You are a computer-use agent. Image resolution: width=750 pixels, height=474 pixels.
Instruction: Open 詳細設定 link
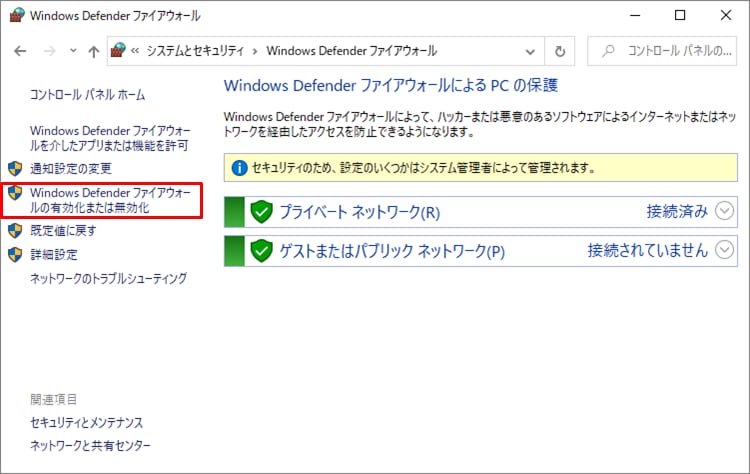(x=54, y=254)
